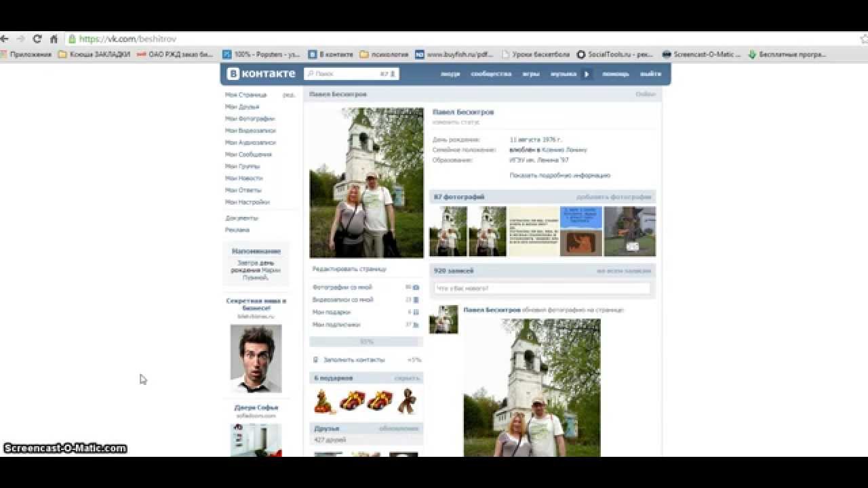Click the gift icon beside Мои подарки
This screenshot has width=868, height=488.
tap(416, 312)
